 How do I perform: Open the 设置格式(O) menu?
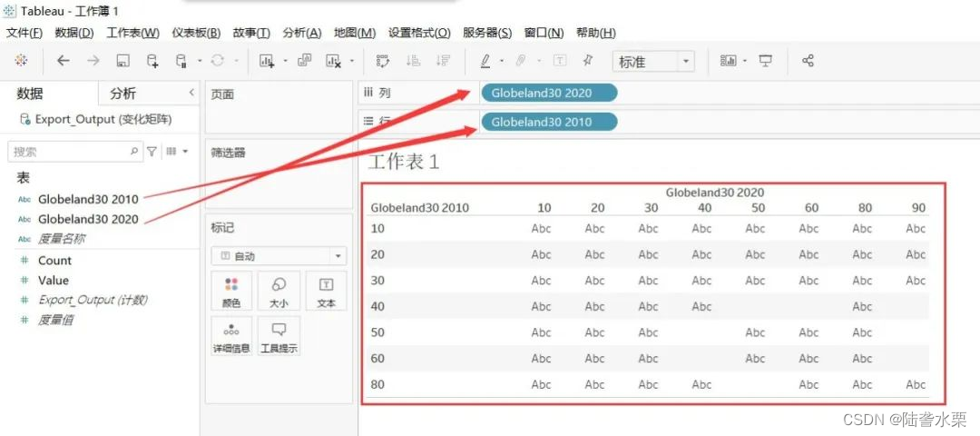pos(419,33)
